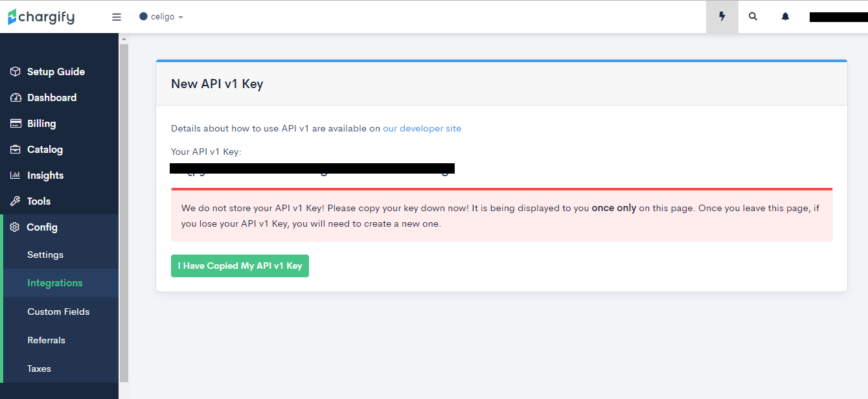Open the Setup Guide using its box icon
Image resolution: width=868 pixels, height=399 pixels.
[14, 71]
